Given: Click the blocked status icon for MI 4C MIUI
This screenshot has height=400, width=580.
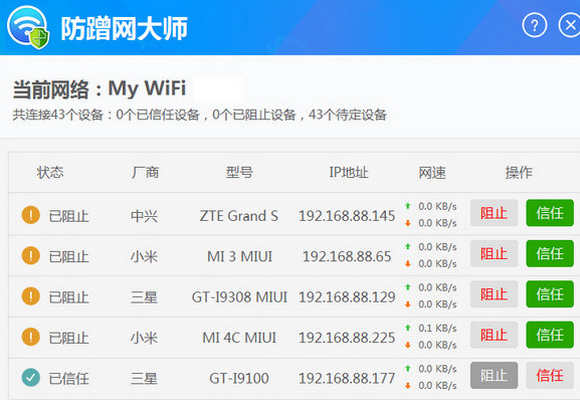Looking at the screenshot, I should [31, 337].
